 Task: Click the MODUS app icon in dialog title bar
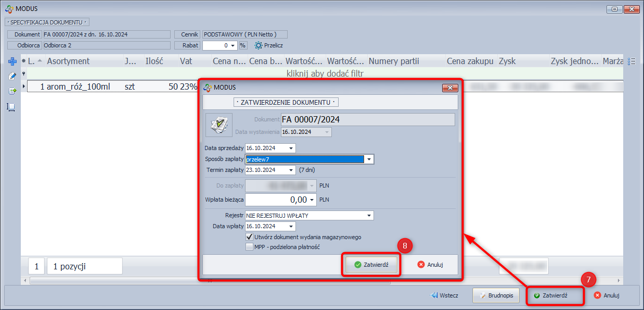pyautogui.click(x=208, y=88)
